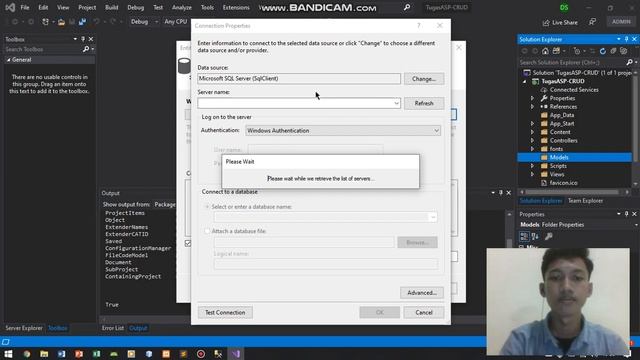Click the search magnifier in the title bar

(x=407, y=7)
